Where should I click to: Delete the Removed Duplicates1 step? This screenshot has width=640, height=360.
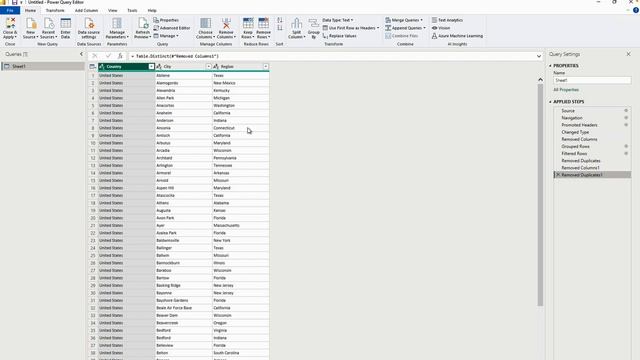558,175
